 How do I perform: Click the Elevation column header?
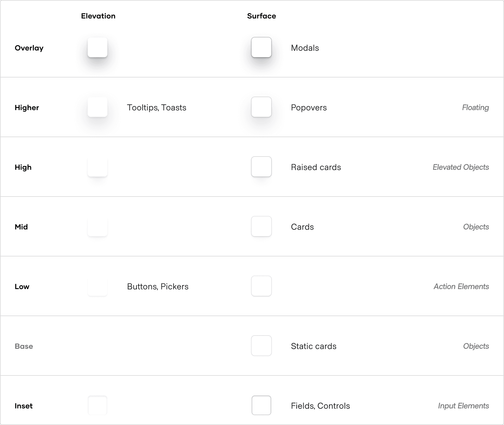(x=98, y=16)
